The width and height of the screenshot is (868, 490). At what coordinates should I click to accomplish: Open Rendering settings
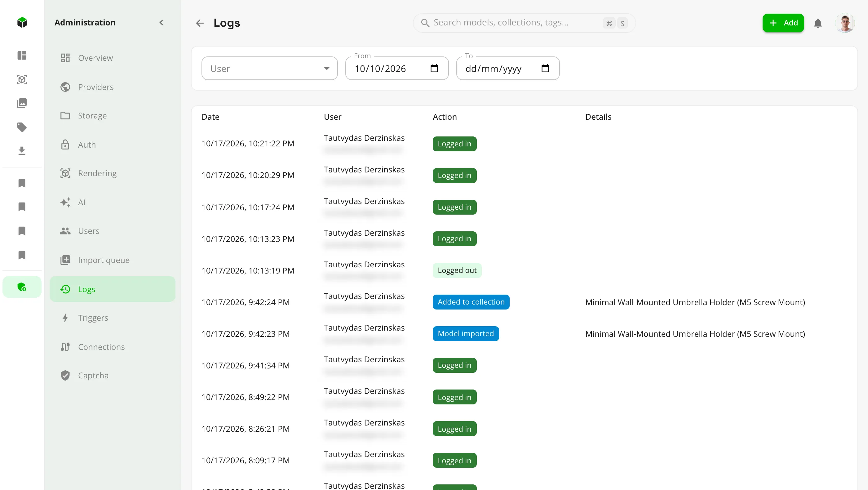point(113,173)
